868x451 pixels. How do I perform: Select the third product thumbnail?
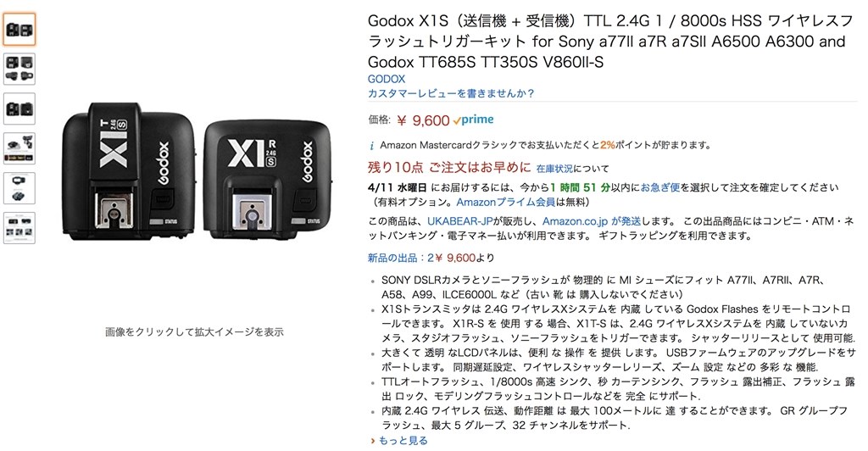[x=19, y=109]
